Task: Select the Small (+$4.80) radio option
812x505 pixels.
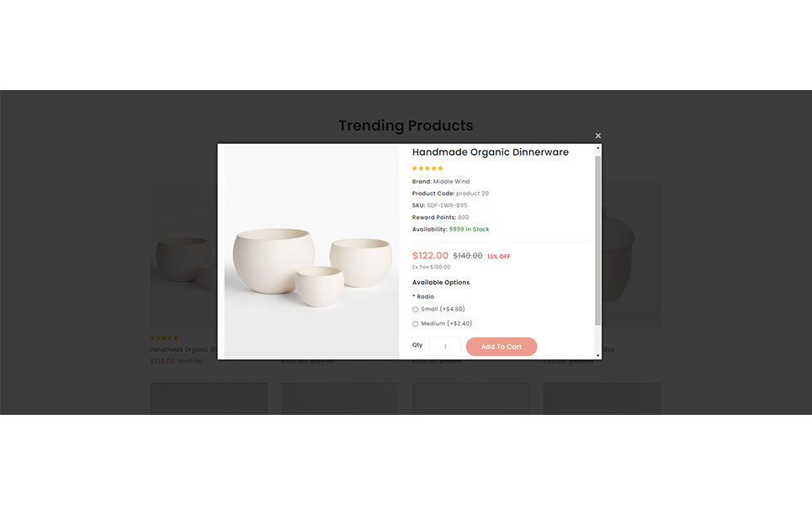Action: 416,310
